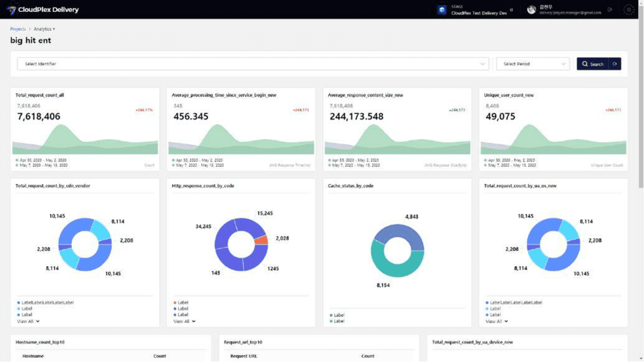
Task: Click the first Label legend dot in Cache_status card
Action: tap(331, 315)
